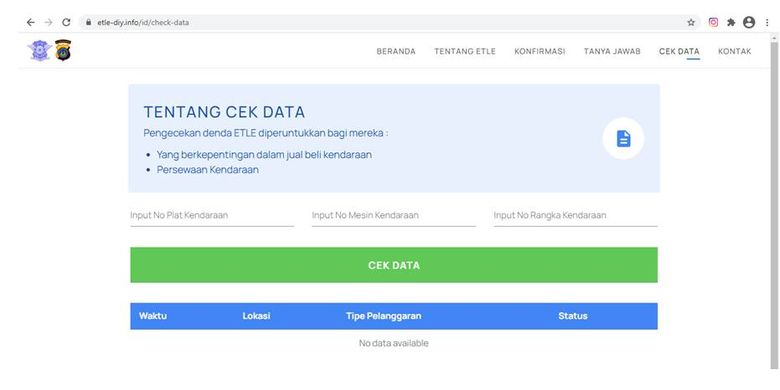Open the TENTANG ETLE page
The width and height of the screenshot is (780, 390).
coord(465,51)
